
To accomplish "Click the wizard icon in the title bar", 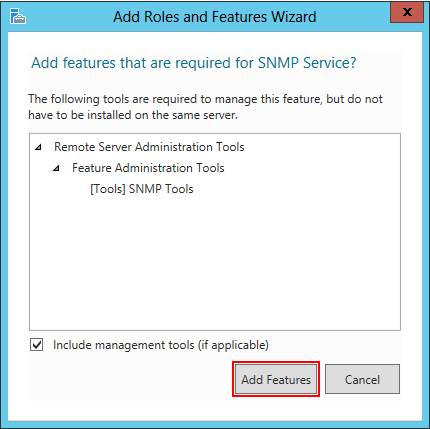I will (18, 16).
